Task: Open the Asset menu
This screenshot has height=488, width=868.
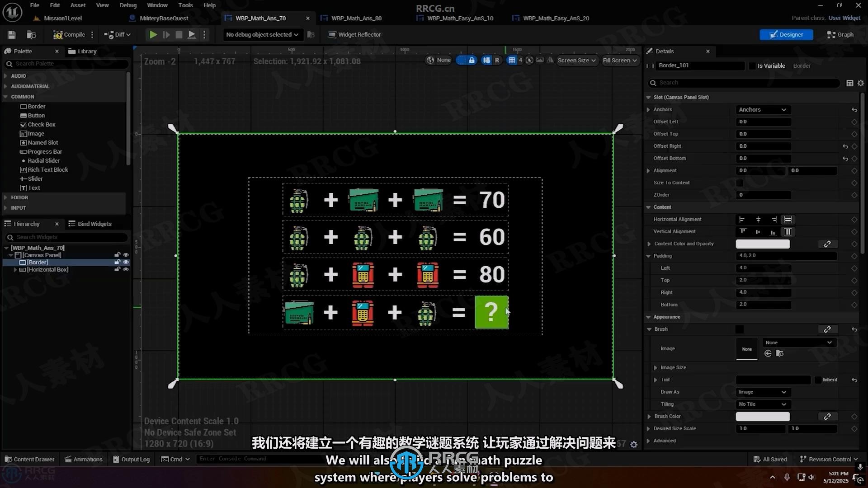Action: click(78, 5)
